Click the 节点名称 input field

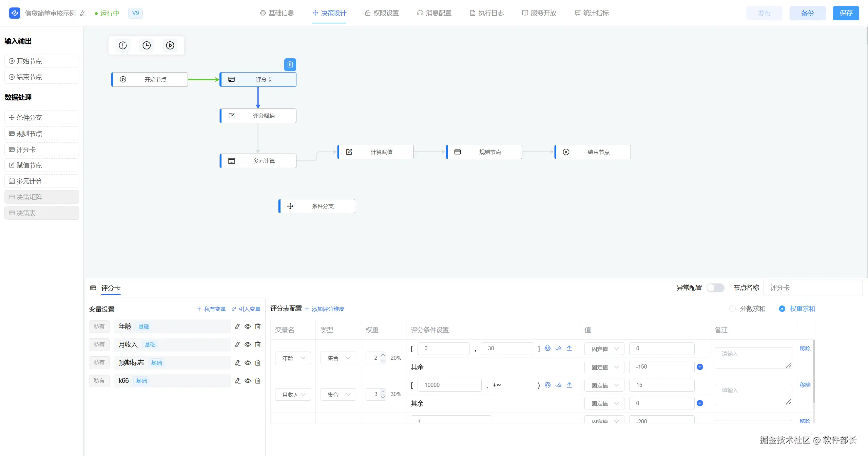(x=813, y=288)
